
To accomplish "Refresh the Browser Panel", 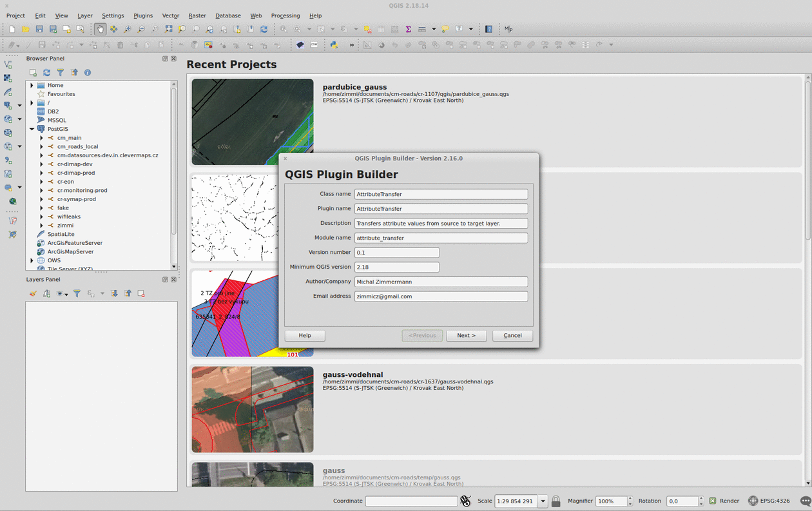I will (x=46, y=73).
